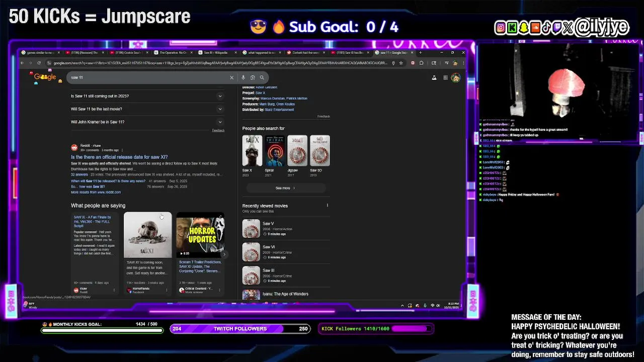The image size is (644, 362).
Task: Switch to the 'Cookin Soul' YouTube tab
Action: tap(128, 52)
